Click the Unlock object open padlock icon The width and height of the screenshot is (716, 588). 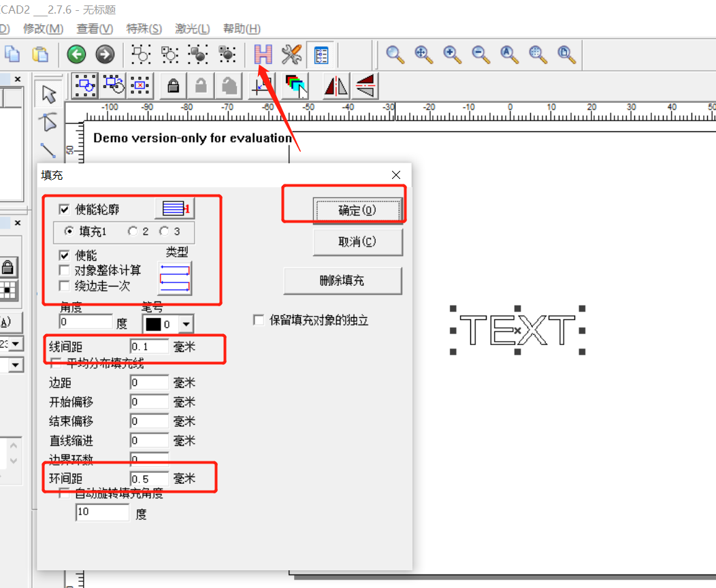pos(201,86)
